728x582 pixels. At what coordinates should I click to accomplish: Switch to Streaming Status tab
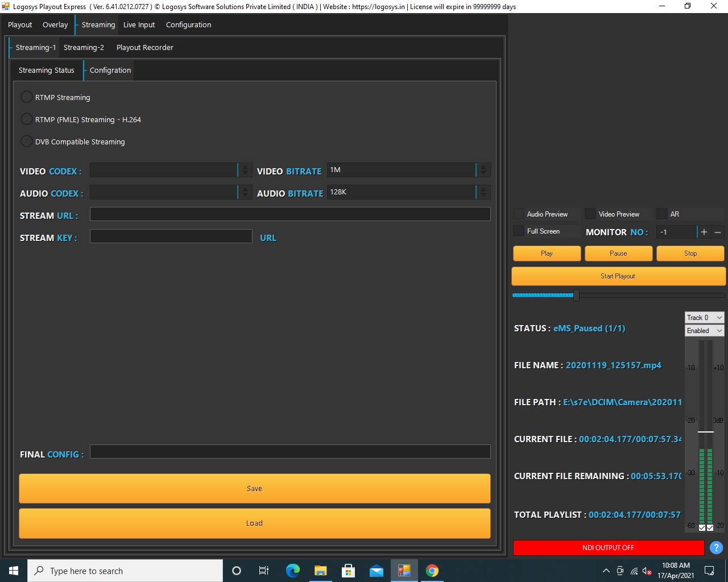click(47, 70)
